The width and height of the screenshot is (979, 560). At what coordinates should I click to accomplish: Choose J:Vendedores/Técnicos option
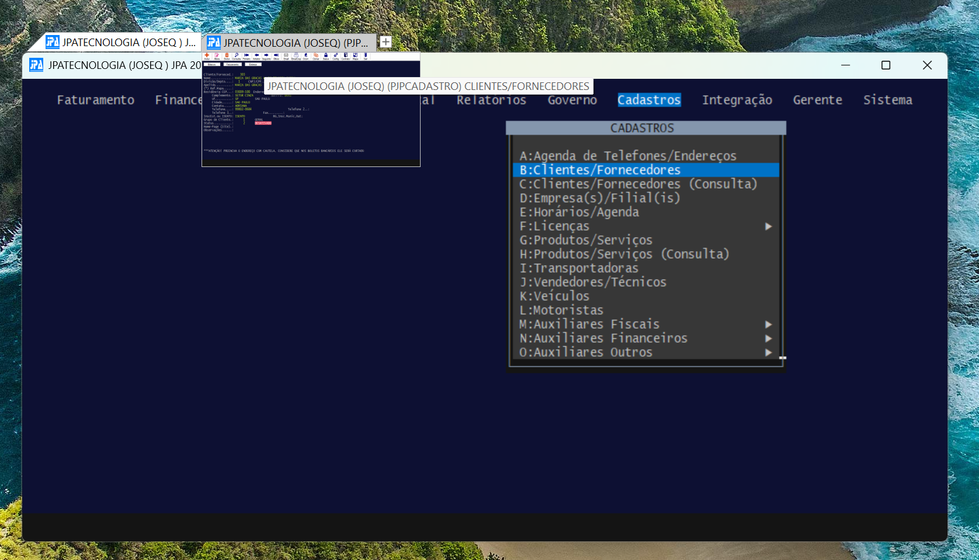[593, 282]
